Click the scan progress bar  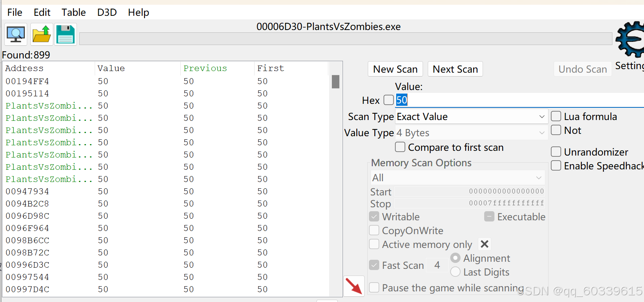point(346,39)
